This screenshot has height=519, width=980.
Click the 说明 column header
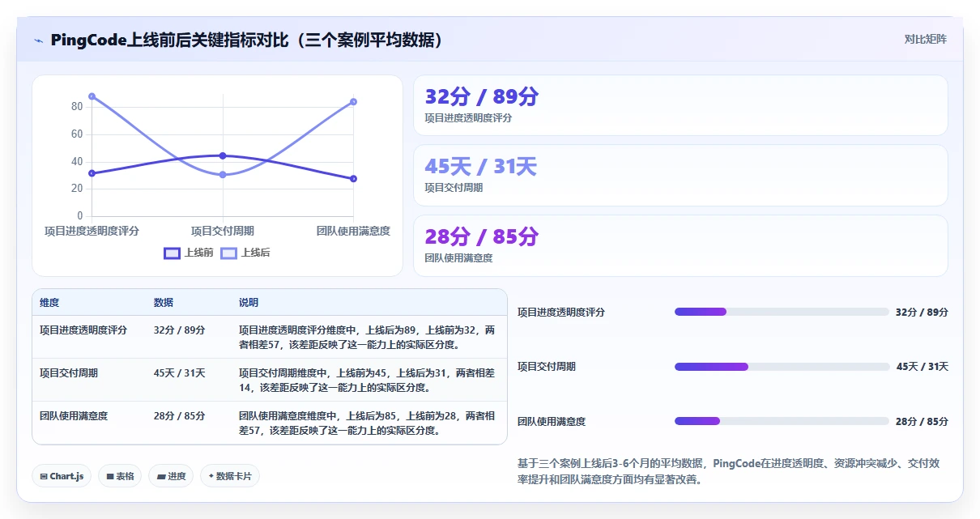(249, 303)
